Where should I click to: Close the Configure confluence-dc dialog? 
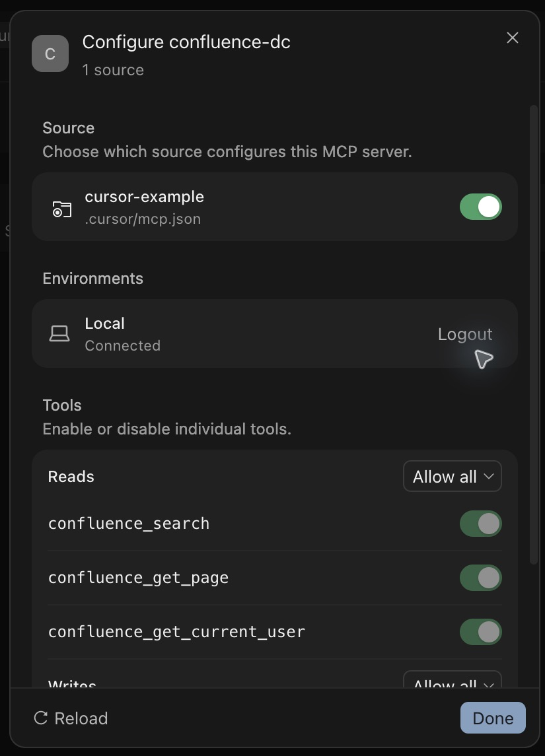click(x=512, y=38)
